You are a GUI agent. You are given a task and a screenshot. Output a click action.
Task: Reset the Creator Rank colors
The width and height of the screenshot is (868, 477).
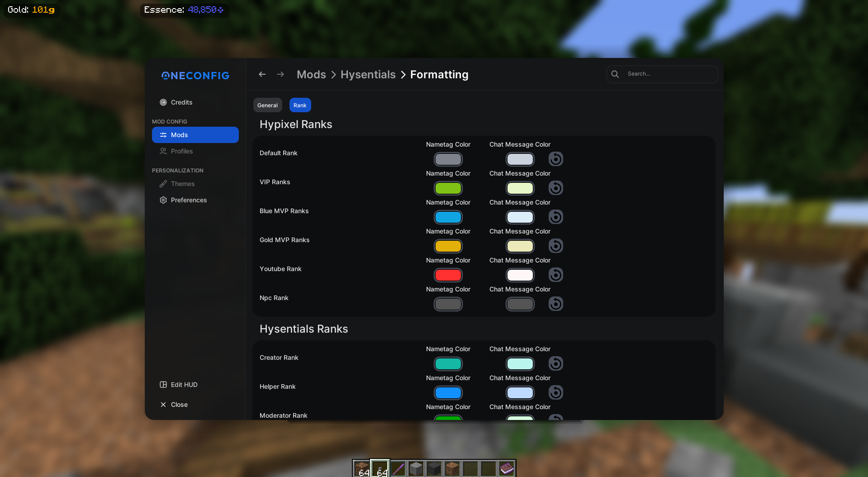[555, 363]
